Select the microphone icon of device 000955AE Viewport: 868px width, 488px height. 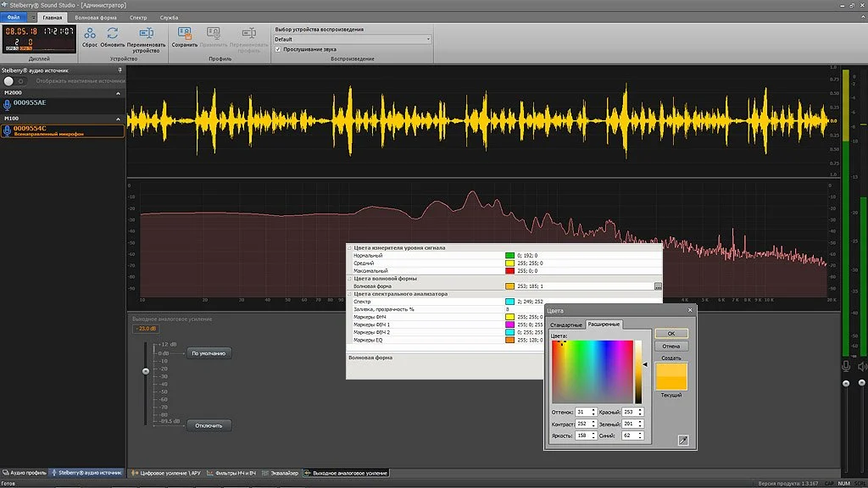click(x=7, y=103)
